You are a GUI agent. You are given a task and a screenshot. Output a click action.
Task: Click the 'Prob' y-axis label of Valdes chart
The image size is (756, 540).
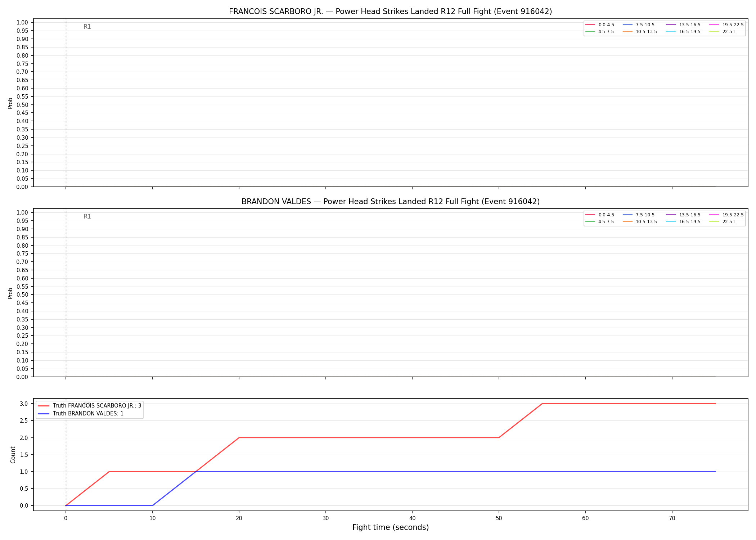pos(10,293)
